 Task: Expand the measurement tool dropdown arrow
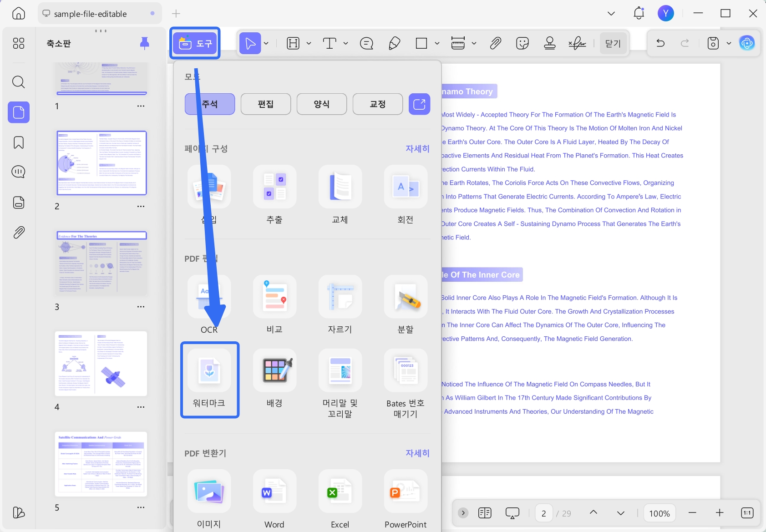[x=474, y=44]
